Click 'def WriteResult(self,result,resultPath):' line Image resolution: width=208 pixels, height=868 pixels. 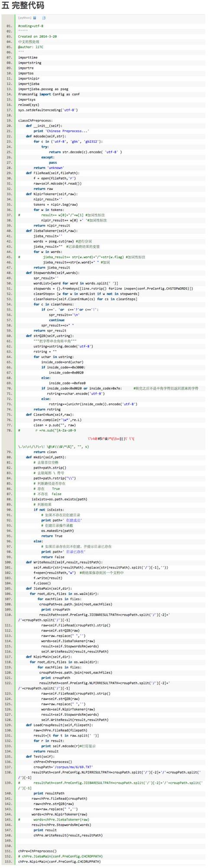pos(64,562)
